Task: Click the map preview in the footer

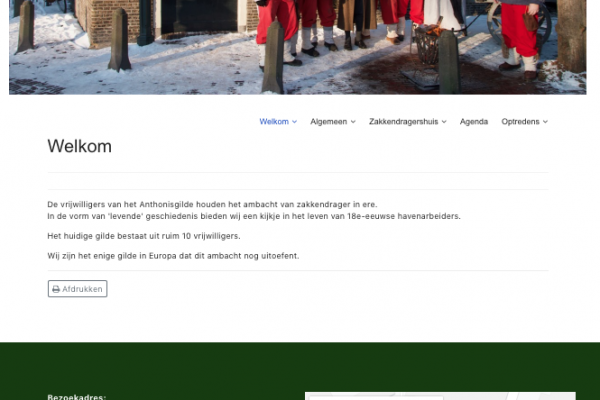Action: 440,396
